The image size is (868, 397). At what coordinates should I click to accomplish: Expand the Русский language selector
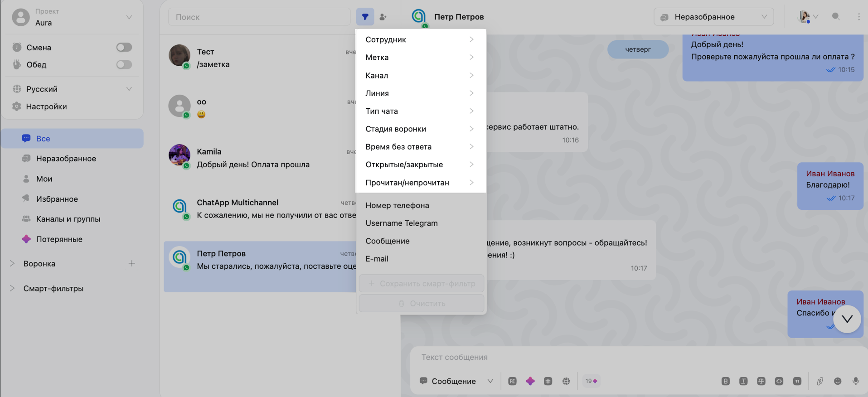point(73,89)
